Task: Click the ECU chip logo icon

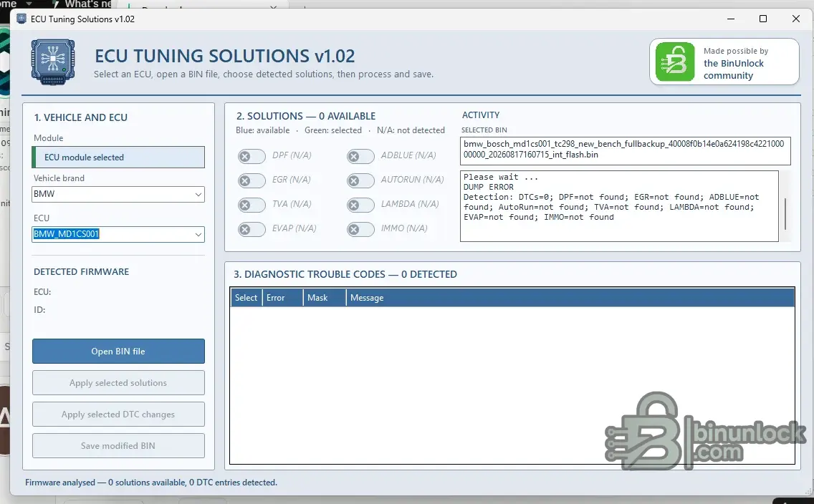Action: click(53, 62)
